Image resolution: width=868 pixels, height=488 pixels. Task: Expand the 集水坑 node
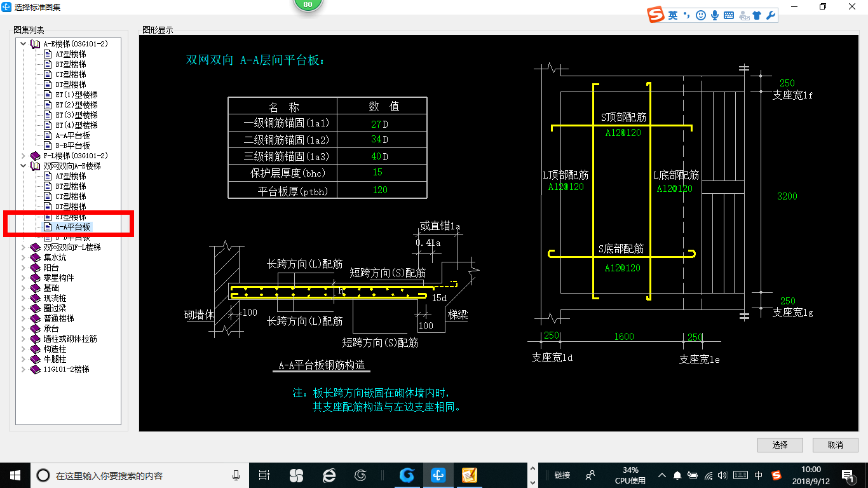(24, 257)
